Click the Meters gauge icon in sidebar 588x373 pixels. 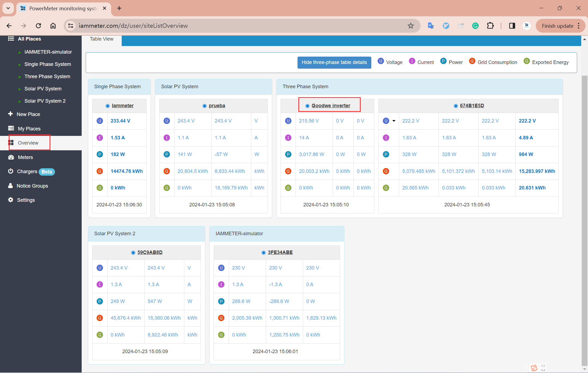click(11, 157)
